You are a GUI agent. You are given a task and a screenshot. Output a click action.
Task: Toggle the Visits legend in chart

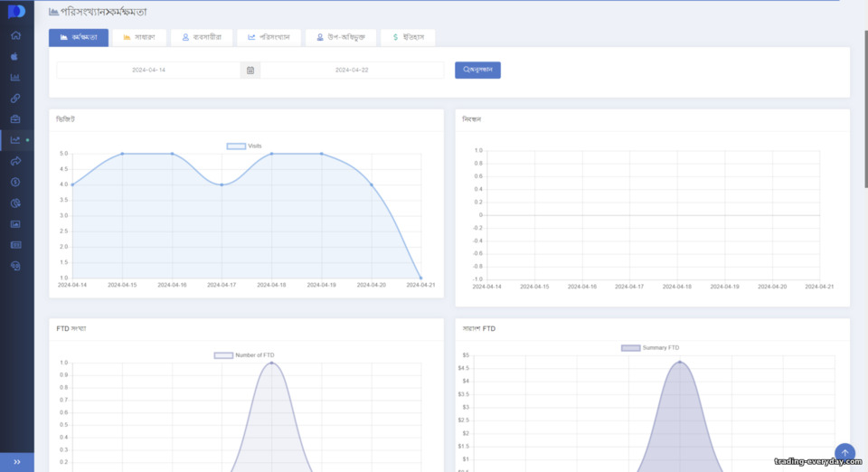244,146
